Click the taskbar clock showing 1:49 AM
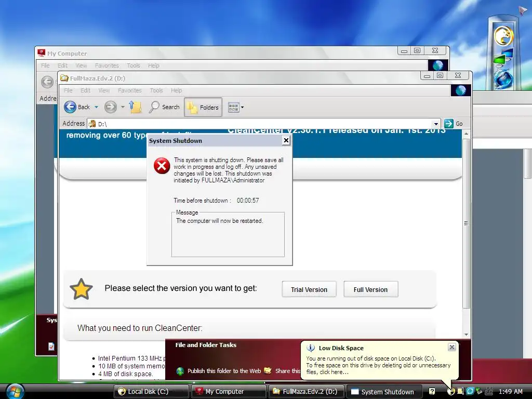Image resolution: width=532 pixels, height=399 pixels. point(510,392)
